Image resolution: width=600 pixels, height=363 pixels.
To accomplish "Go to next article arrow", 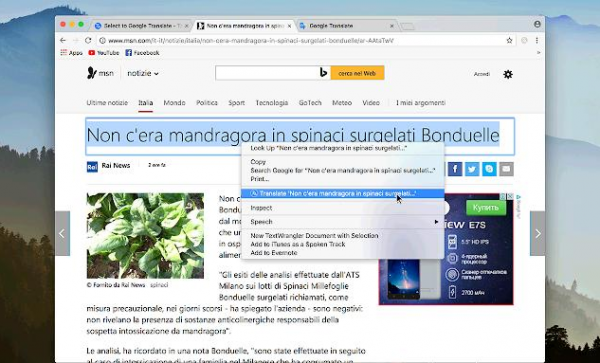I will point(537,233).
